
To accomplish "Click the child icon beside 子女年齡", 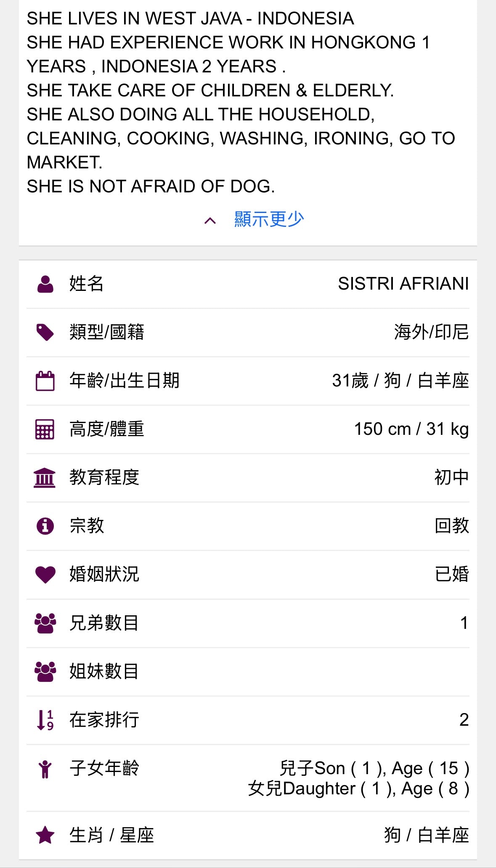I will coord(45,769).
